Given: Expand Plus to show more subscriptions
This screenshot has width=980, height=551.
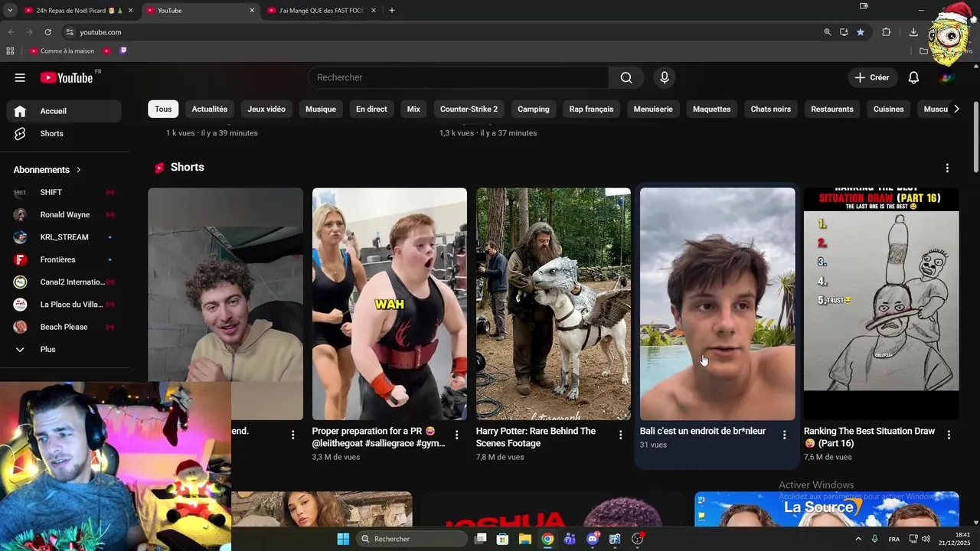Looking at the screenshot, I should (x=64, y=349).
